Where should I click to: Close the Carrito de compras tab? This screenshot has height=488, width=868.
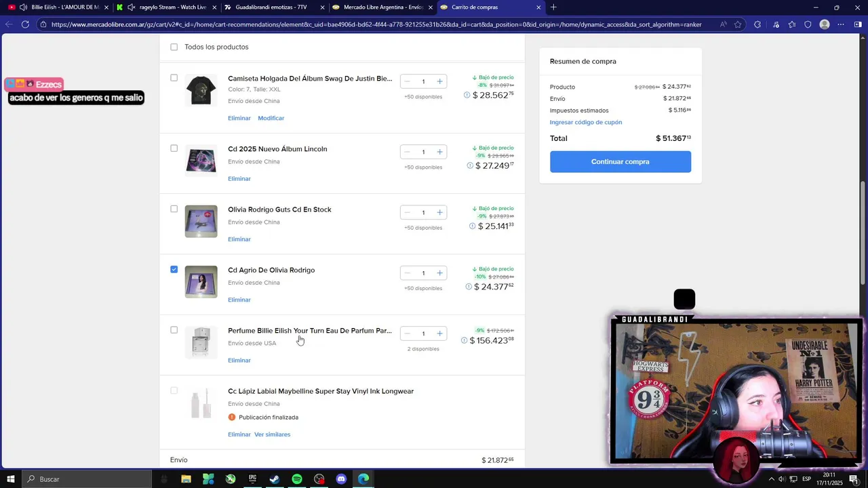(538, 7)
